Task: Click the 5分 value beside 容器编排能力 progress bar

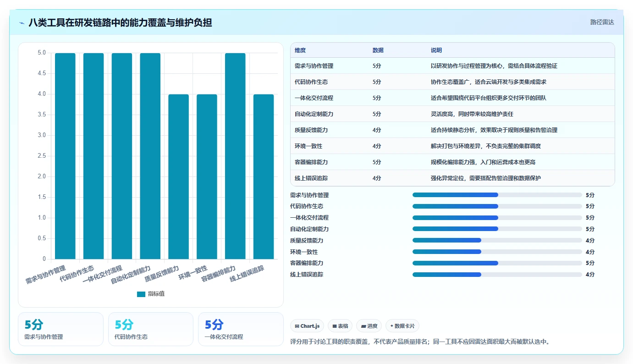Action: pyautogui.click(x=590, y=263)
